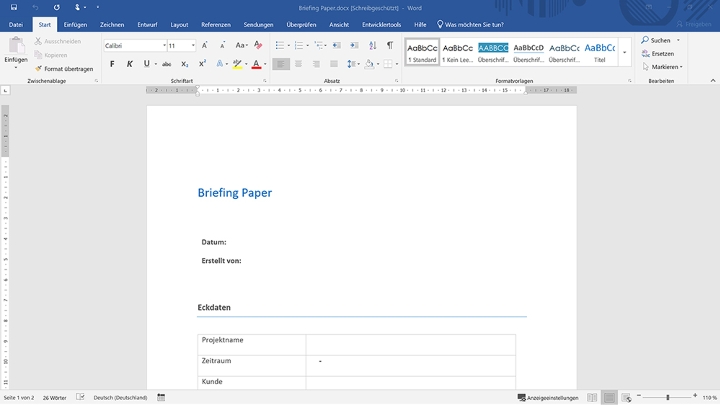The height and width of the screenshot is (405, 720).
Task: Toggle italic formatting (K)
Action: (129, 64)
